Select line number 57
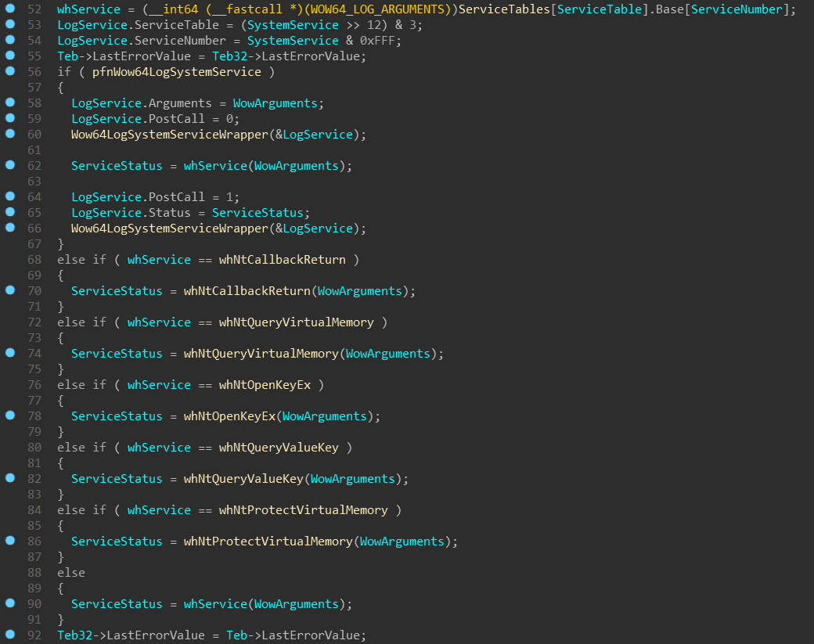Image resolution: width=814 pixels, height=644 pixels. 34,87
